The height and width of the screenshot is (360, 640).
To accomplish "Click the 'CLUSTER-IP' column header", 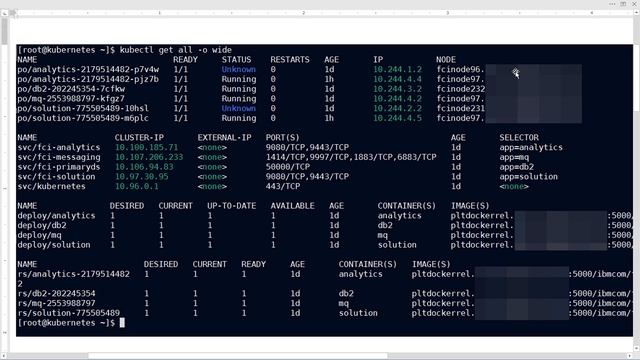I will pyautogui.click(x=139, y=138).
